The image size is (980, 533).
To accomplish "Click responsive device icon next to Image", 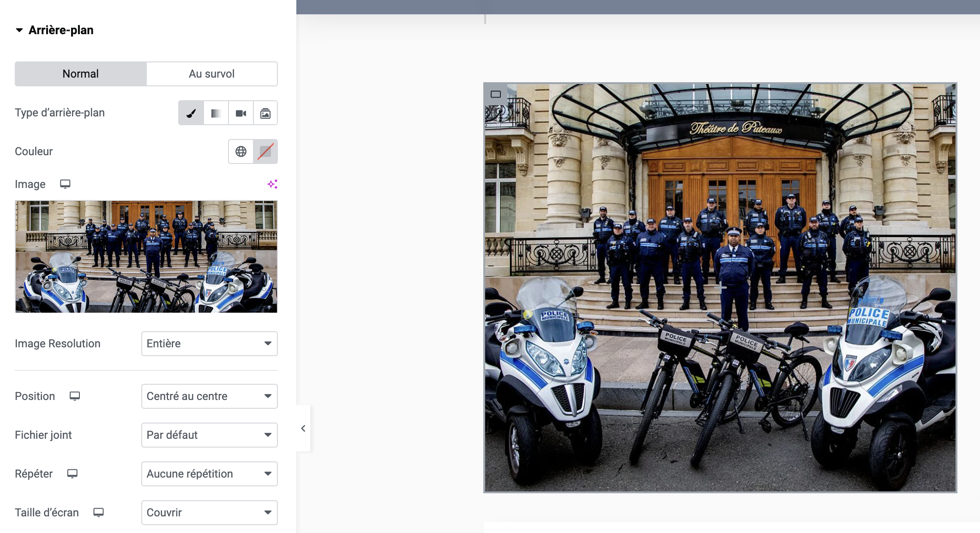I will coord(65,184).
